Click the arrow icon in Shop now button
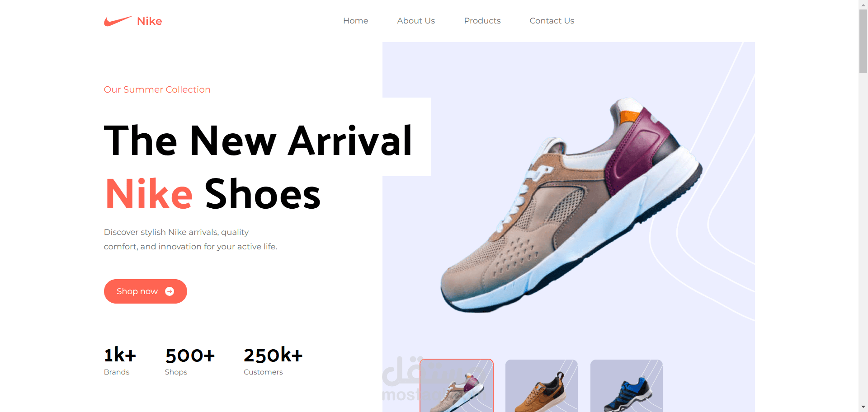The image size is (868, 412). (x=170, y=291)
